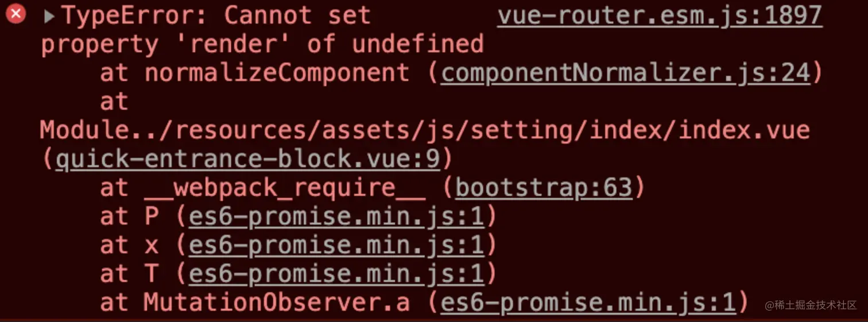Click the 'TypeError: Cannot set' message text

(216, 15)
